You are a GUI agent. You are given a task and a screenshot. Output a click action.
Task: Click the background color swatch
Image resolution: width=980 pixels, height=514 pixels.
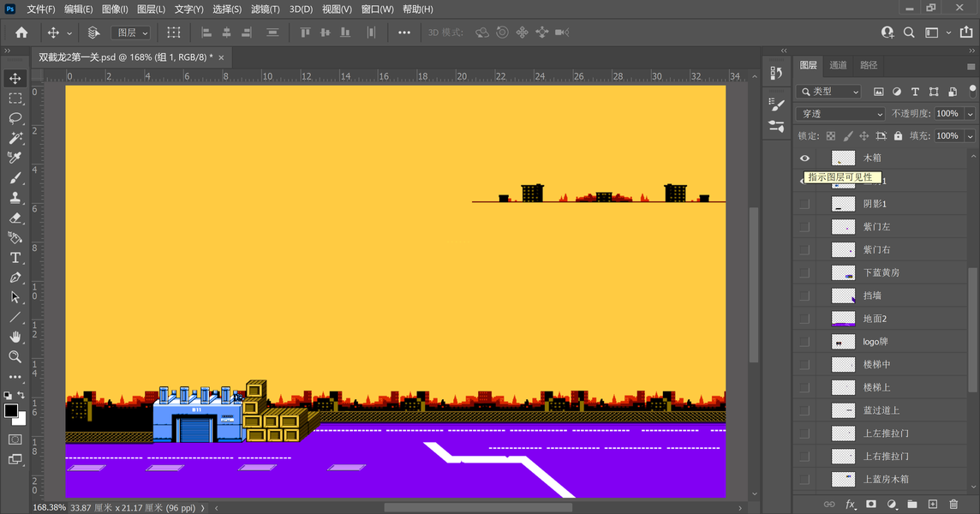(x=21, y=420)
